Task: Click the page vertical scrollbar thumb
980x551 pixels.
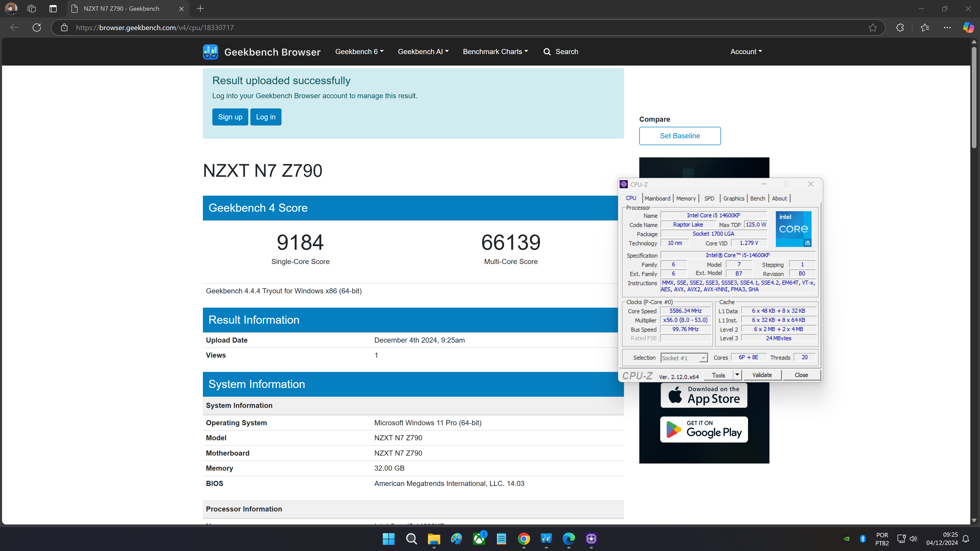Action: [x=974, y=97]
